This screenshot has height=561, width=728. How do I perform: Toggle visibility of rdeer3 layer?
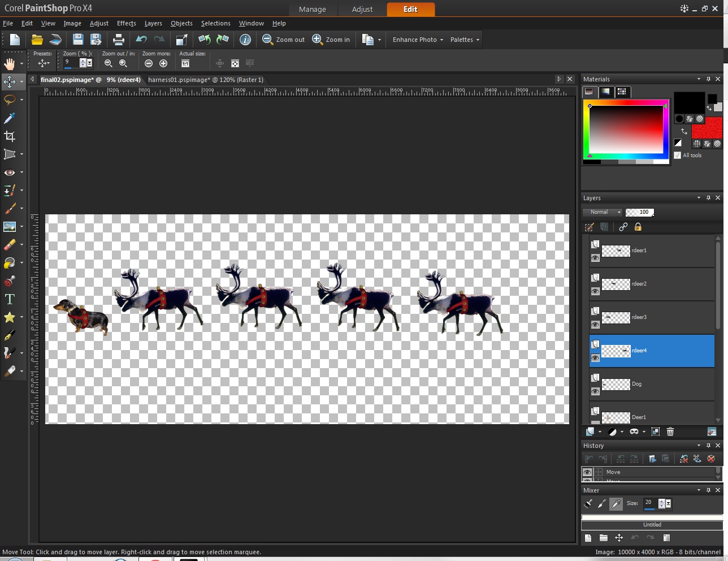coord(595,325)
